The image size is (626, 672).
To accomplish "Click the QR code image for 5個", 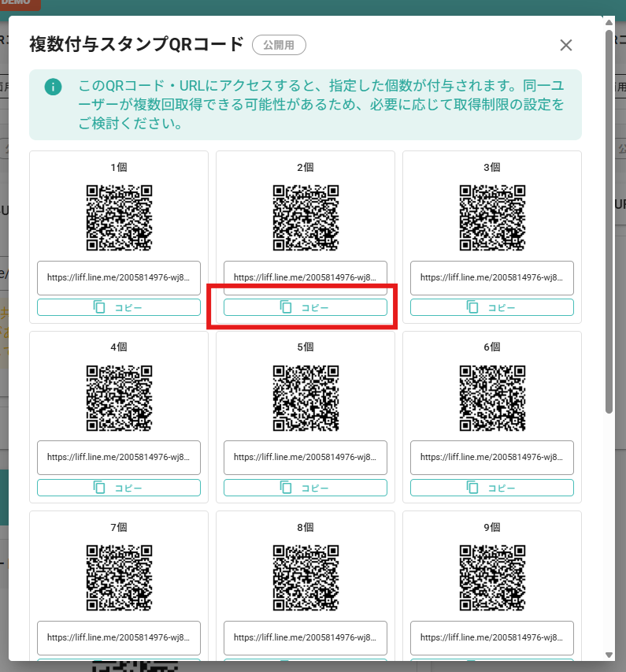I will coord(306,398).
